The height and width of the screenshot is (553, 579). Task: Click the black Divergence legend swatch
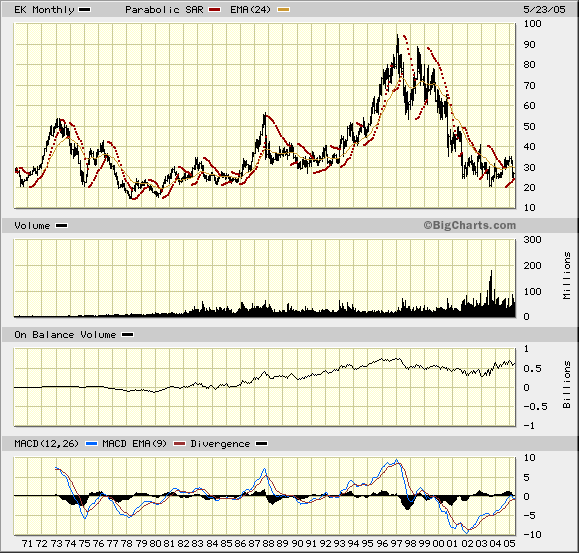coord(261,444)
